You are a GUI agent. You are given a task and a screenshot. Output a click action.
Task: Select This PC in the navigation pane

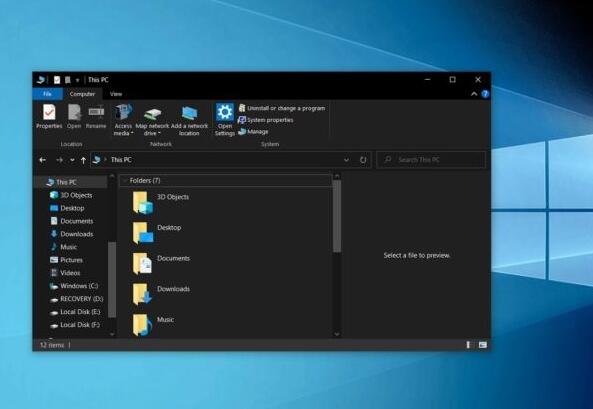(x=67, y=182)
